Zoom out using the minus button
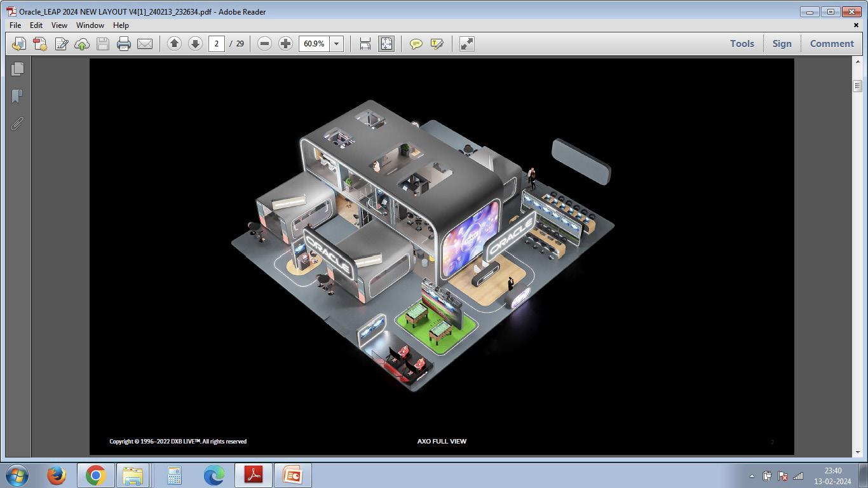 tap(264, 44)
